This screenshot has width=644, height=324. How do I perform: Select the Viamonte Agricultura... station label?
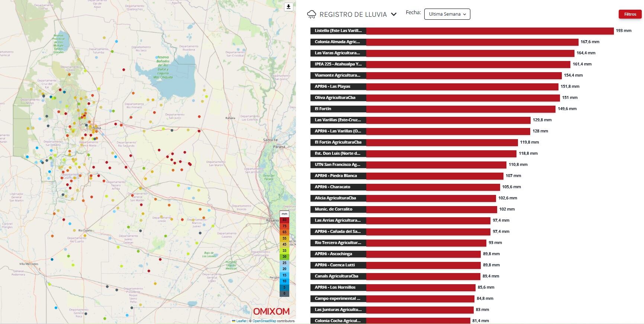coord(338,76)
